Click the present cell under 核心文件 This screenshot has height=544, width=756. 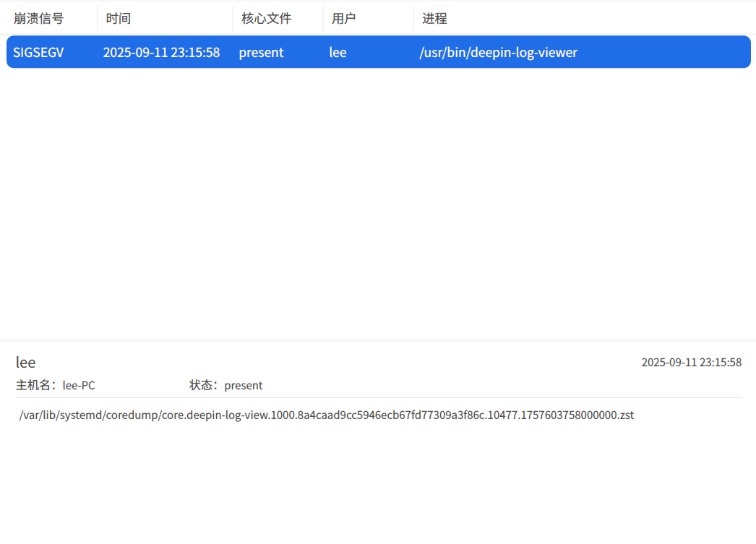pos(261,52)
